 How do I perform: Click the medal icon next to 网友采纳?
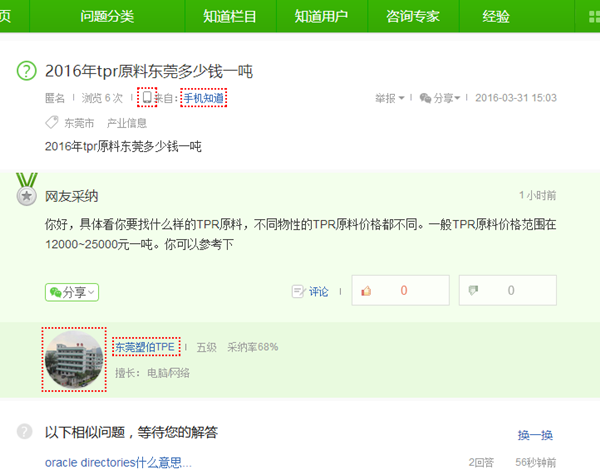26,190
